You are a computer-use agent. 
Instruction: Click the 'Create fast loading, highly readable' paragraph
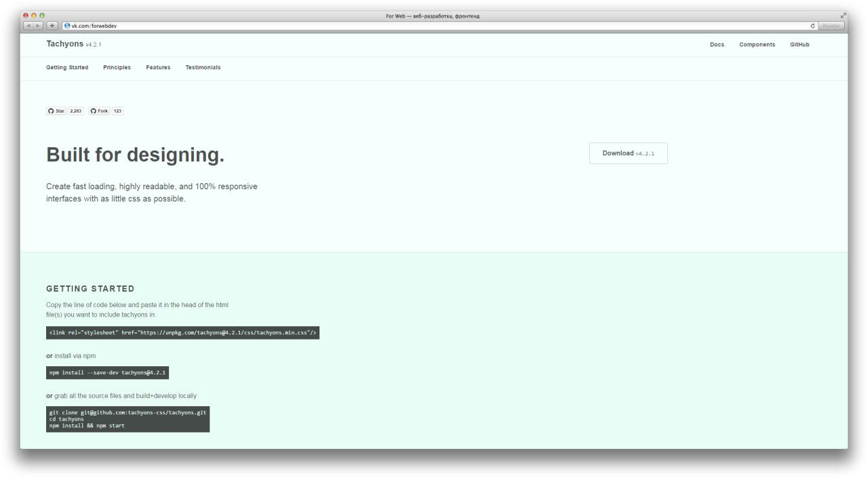[x=152, y=193]
